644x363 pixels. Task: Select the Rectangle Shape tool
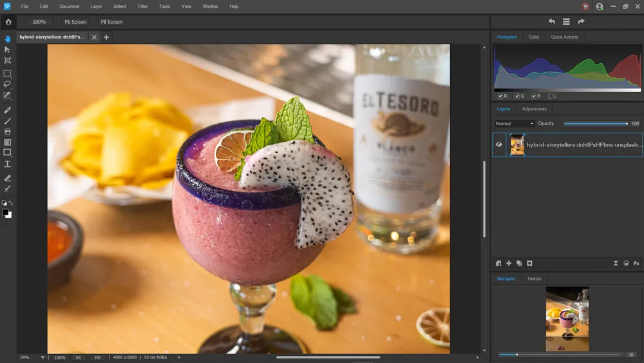[7, 153]
